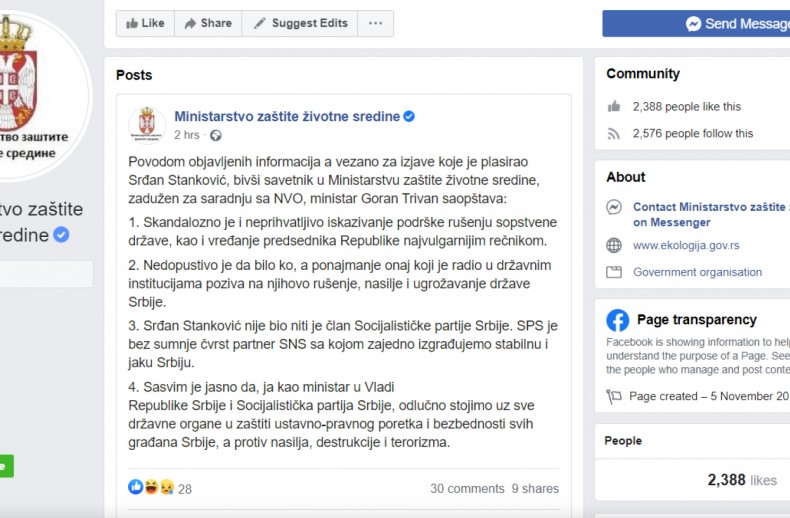
Task: Click the Sad reaction icon under post
Action: coord(167,487)
